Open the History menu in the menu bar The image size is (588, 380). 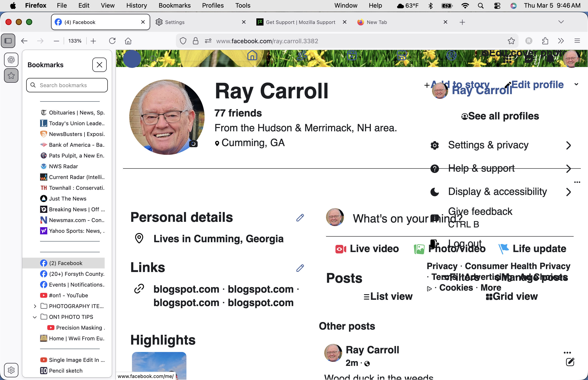[x=136, y=5]
